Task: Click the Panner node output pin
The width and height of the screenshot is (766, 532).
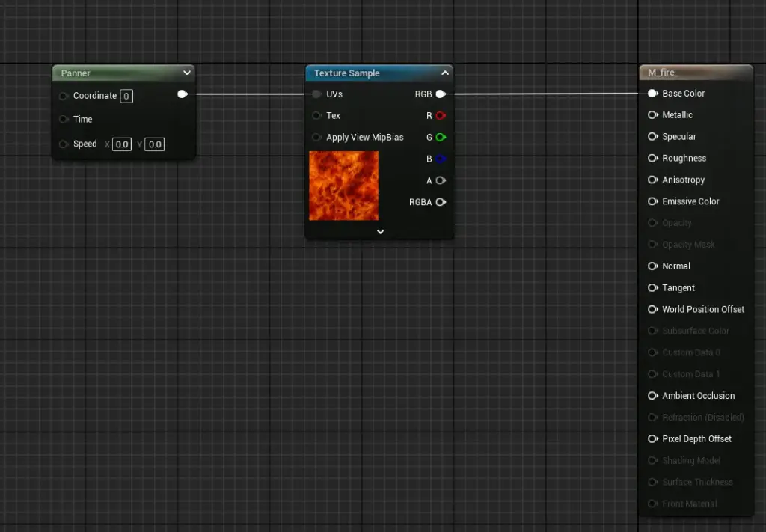Action: click(x=183, y=94)
